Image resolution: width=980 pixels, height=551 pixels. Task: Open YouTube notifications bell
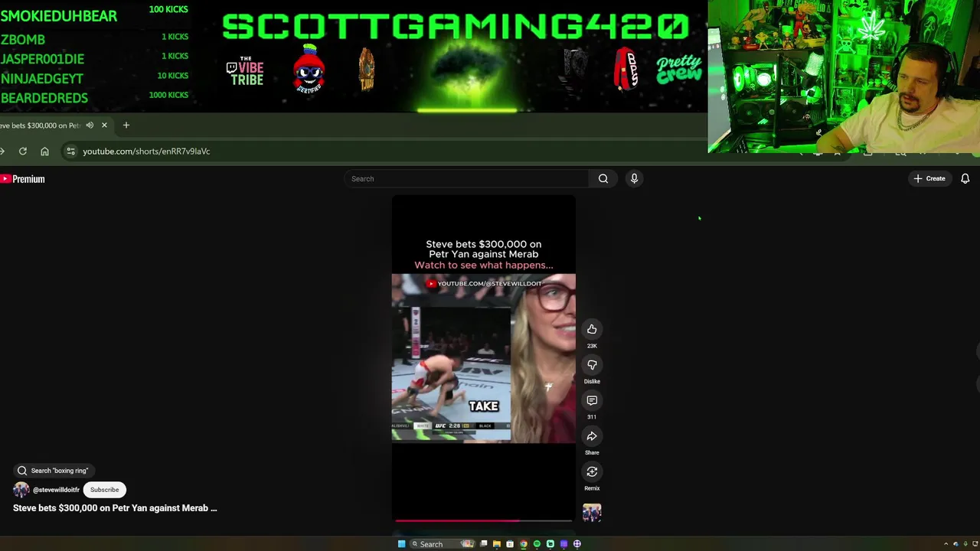965,178
